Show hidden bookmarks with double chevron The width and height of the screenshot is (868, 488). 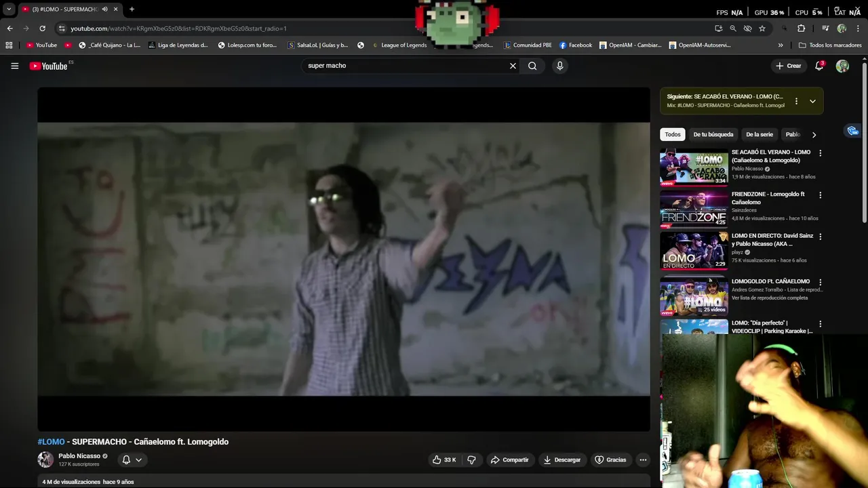pyautogui.click(x=781, y=45)
